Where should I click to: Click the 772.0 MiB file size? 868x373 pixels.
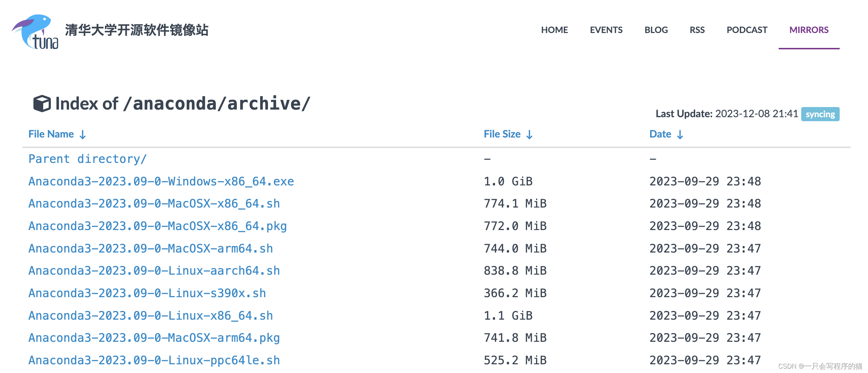click(515, 226)
